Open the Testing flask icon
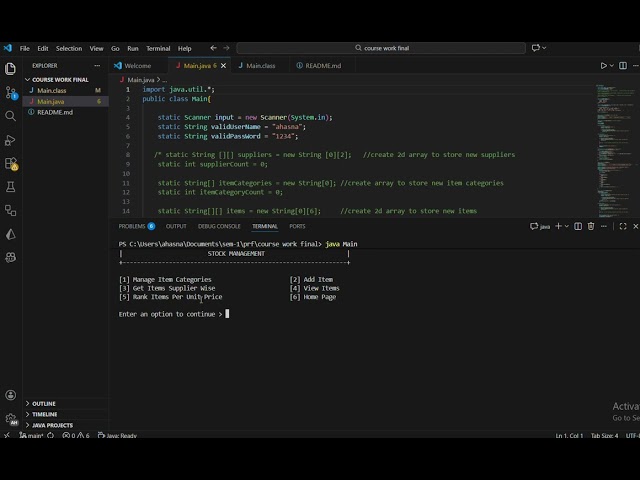 pyautogui.click(x=11, y=187)
